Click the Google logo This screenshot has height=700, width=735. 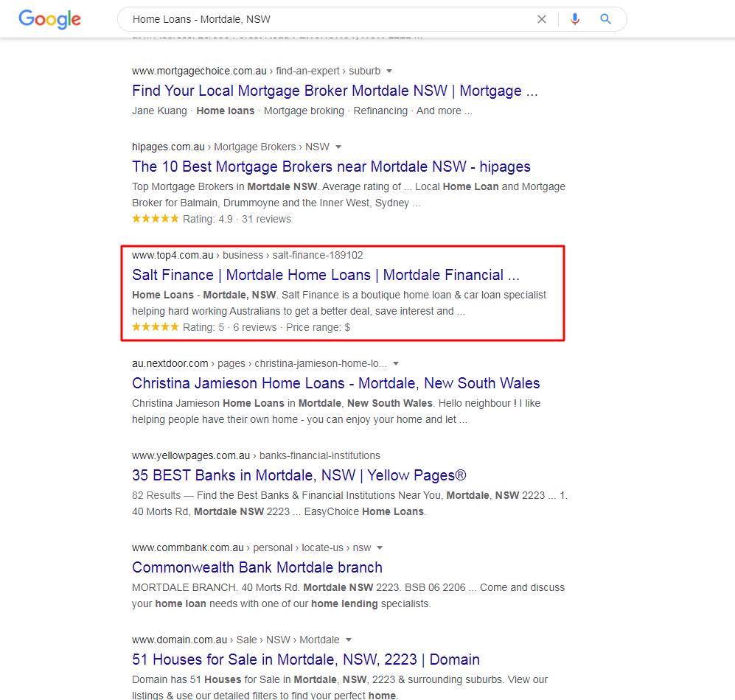click(49, 19)
